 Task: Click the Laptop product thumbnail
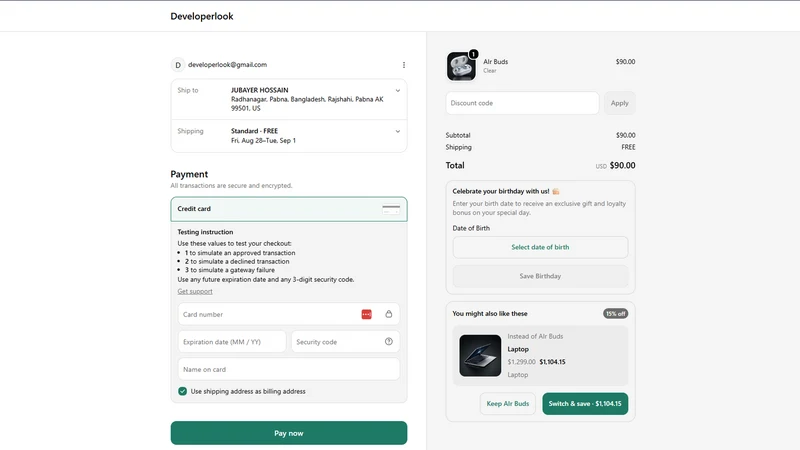click(480, 356)
